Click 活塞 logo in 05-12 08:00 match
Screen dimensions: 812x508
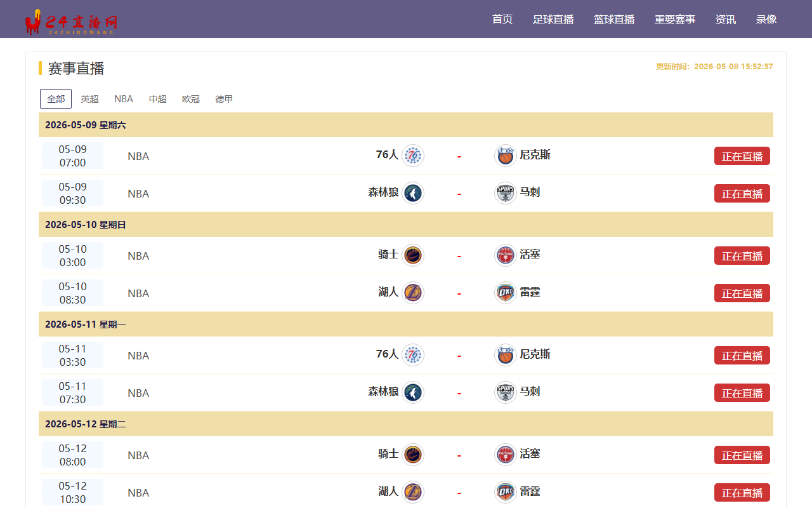pos(506,455)
